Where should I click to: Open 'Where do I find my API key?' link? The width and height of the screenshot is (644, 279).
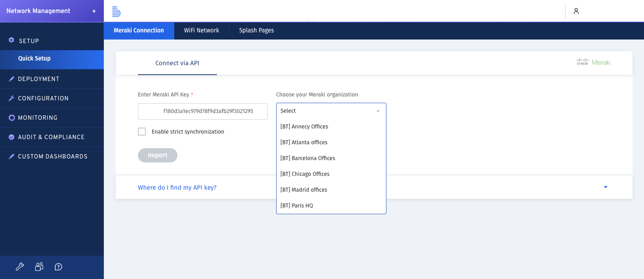[x=177, y=187]
